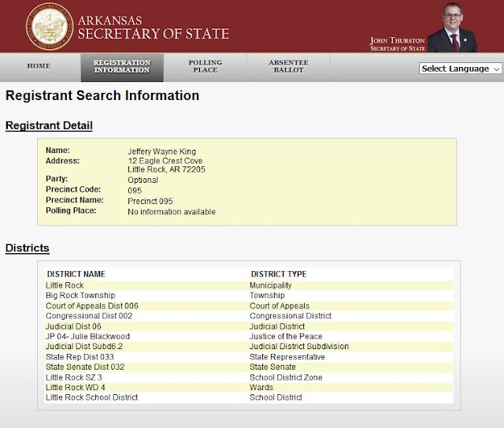Click the address line 12 Eagle Crest Cove

[x=165, y=161]
